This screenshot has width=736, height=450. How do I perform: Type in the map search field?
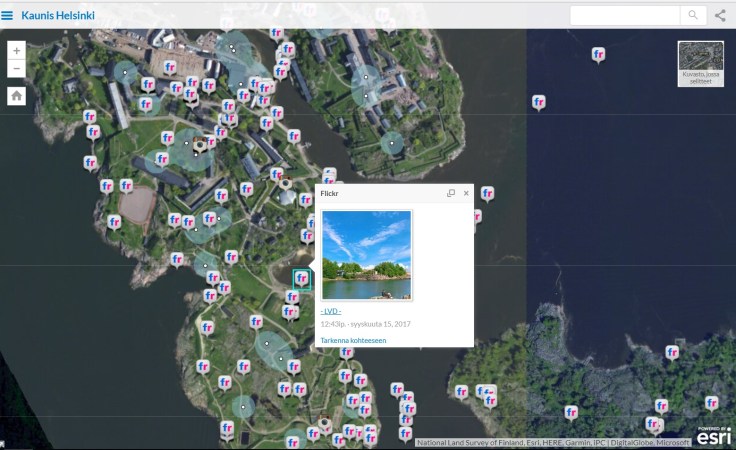pos(624,15)
